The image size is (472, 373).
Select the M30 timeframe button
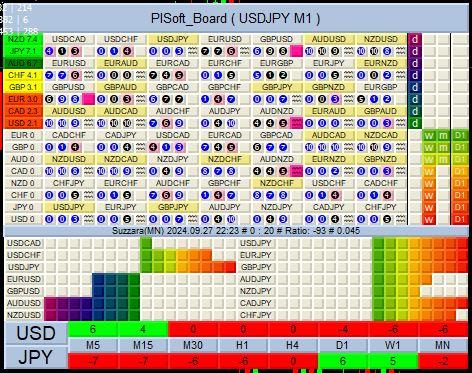pos(193,345)
